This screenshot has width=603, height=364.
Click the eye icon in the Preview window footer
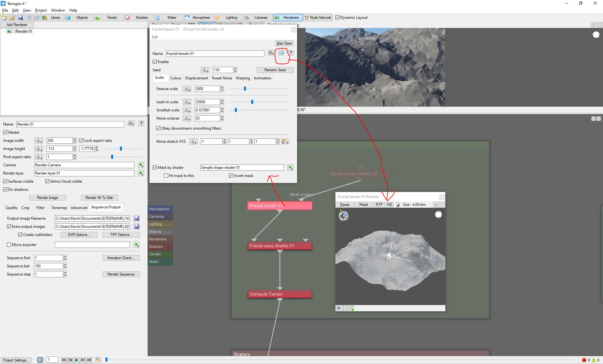[x=339, y=308]
